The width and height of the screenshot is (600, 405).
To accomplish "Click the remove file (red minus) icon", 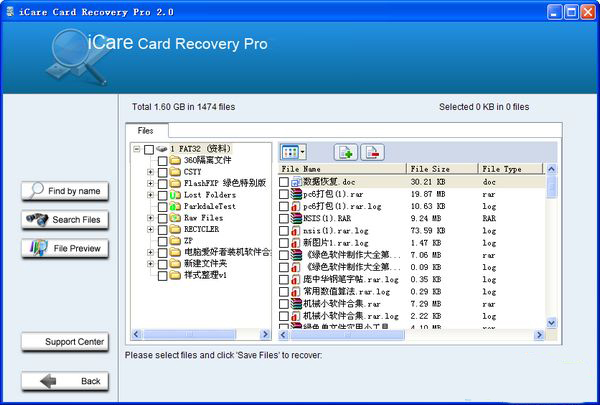I will click(372, 152).
